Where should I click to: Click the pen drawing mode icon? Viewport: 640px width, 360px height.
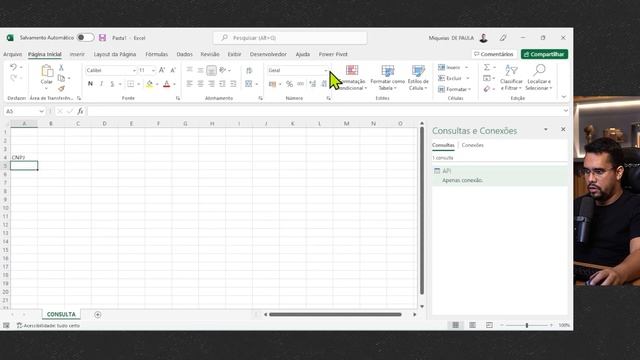503,38
